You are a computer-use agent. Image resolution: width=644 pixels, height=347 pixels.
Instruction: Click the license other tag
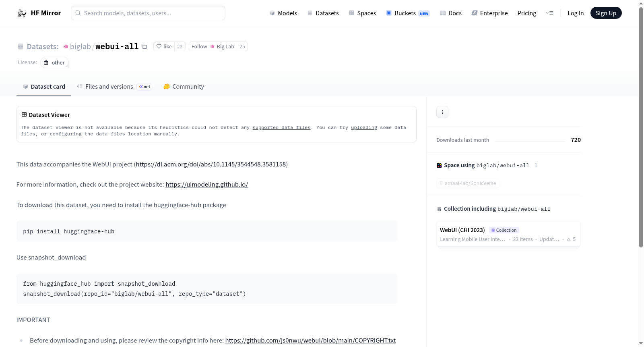(54, 62)
